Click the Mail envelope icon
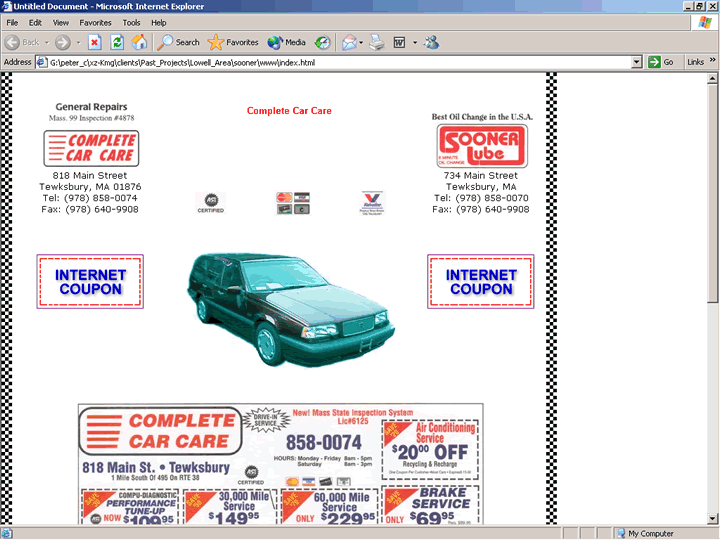The width and height of the screenshot is (720, 540). tap(349, 43)
